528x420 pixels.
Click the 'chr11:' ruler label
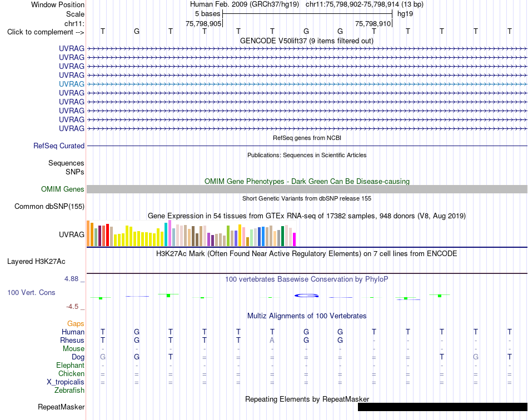(74, 23)
